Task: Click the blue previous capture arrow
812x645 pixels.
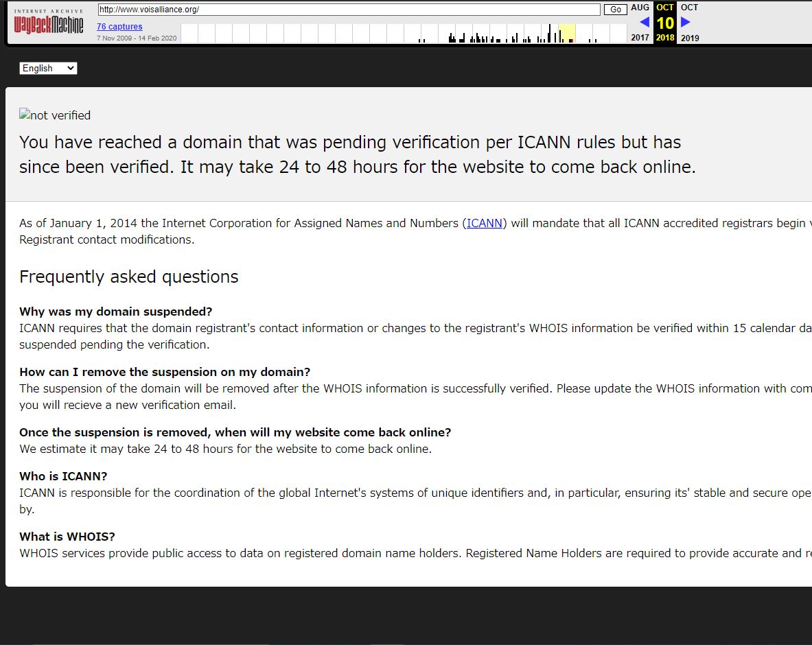Action: coord(644,22)
